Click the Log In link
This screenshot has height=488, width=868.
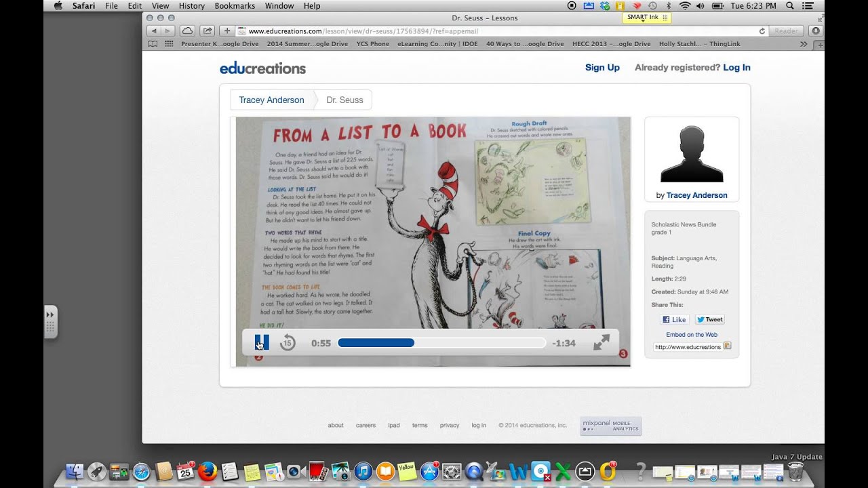736,67
